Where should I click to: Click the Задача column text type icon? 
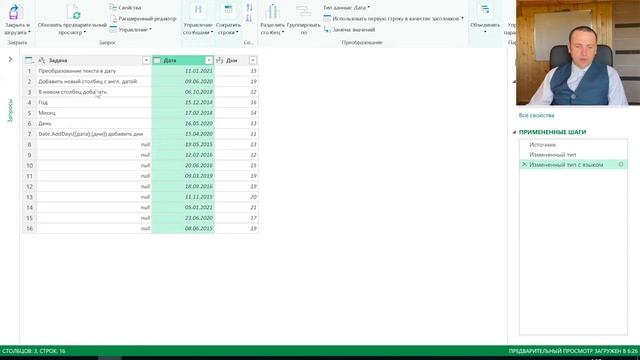(x=42, y=60)
